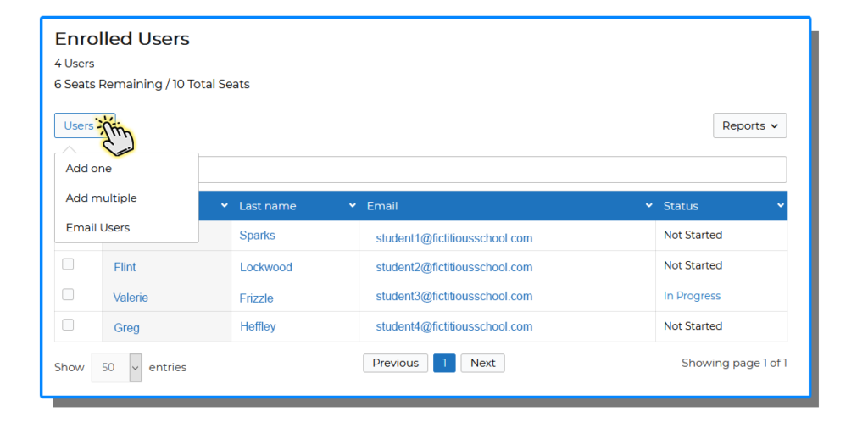
Task: Click Not Started status for Heffley row
Action: pos(693,326)
